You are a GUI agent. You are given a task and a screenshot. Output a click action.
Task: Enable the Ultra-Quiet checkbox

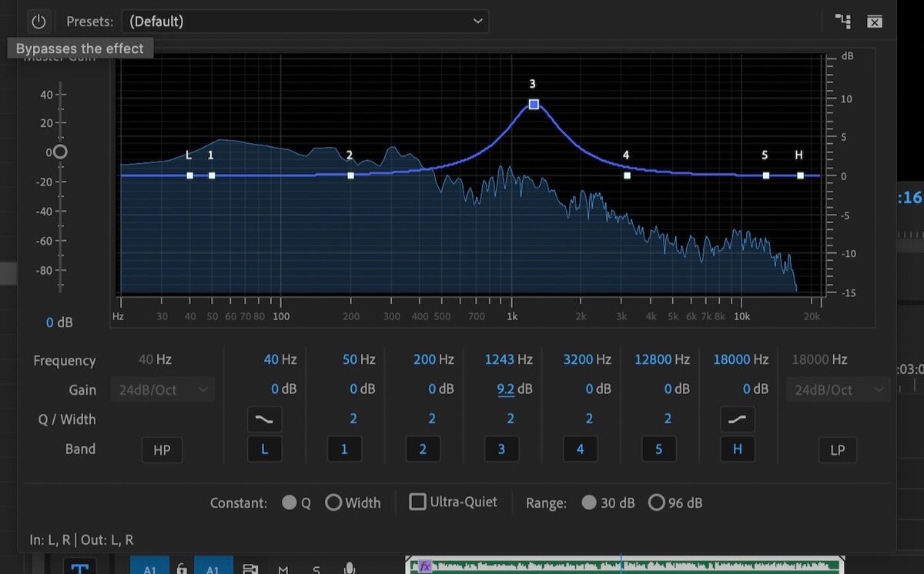[417, 501]
